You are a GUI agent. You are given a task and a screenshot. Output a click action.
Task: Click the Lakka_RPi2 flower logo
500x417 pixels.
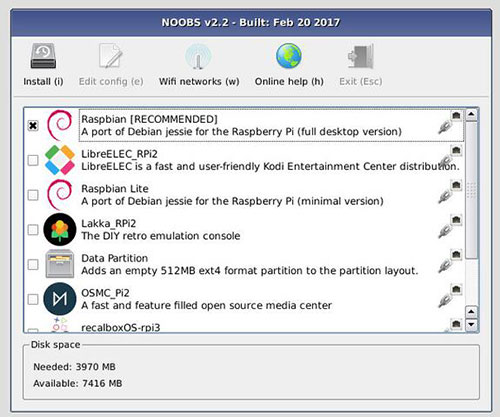point(59,230)
